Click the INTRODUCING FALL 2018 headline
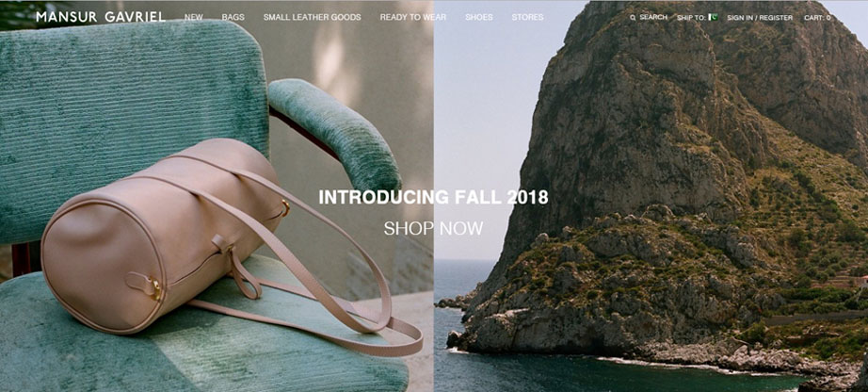This screenshot has height=392, width=868. point(433,197)
